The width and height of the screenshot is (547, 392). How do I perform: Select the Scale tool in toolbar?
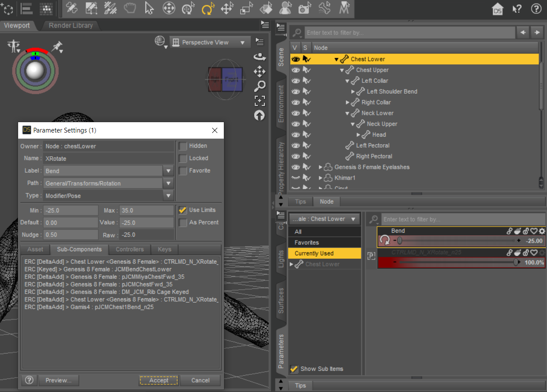tap(247, 9)
